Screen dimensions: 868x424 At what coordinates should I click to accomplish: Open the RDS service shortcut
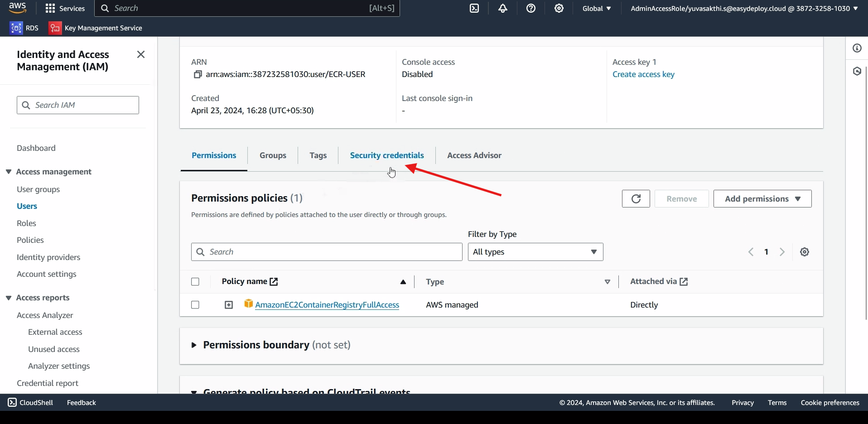pyautogui.click(x=24, y=28)
